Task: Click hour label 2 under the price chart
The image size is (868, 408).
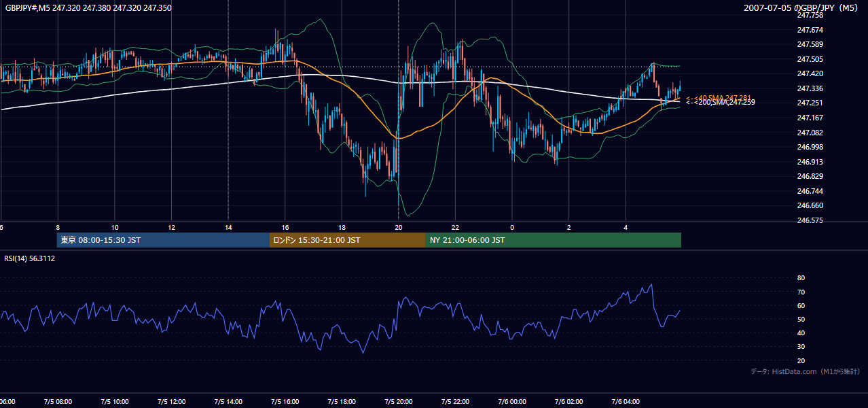Action: (569, 228)
